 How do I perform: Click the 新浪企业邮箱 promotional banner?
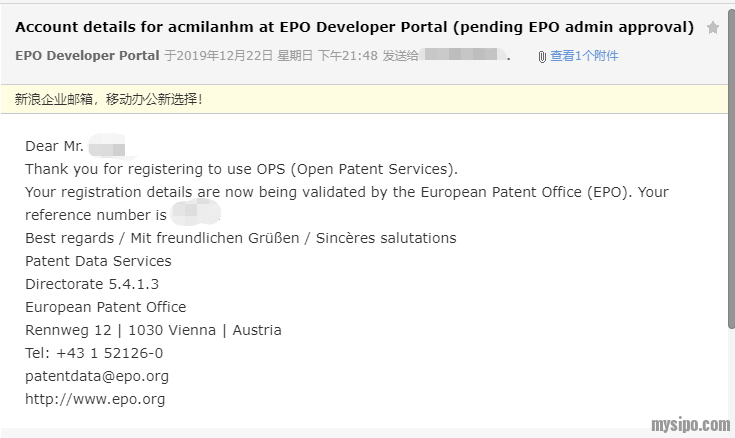point(108,100)
